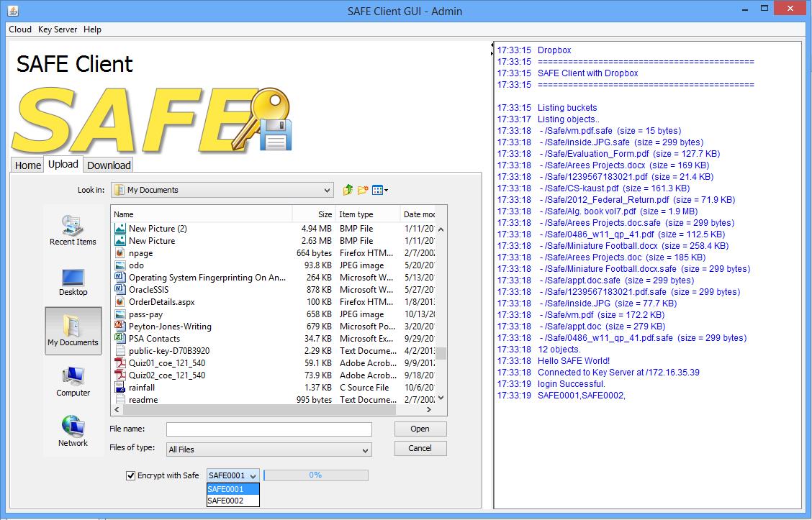Sort files by the Name column header
This screenshot has width=812, height=520.
click(x=202, y=214)
